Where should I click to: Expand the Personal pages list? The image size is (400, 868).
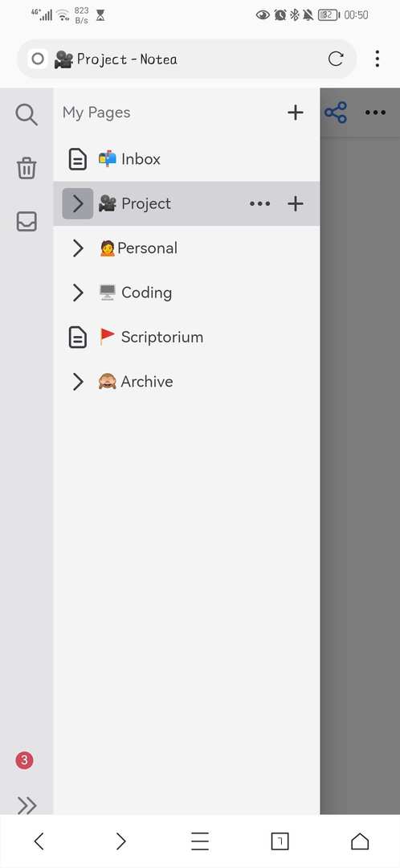pos(77,248)
